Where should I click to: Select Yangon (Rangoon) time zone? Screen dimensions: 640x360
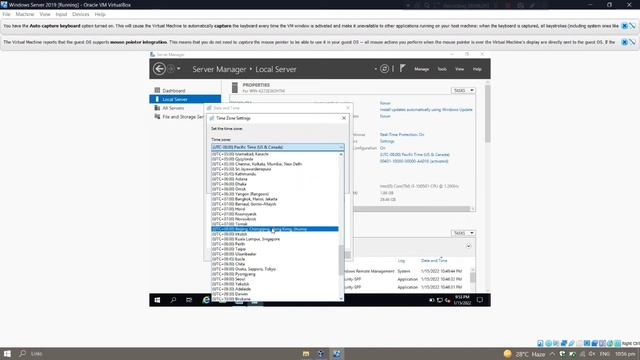pyautogui.click(x=275, y=194)
